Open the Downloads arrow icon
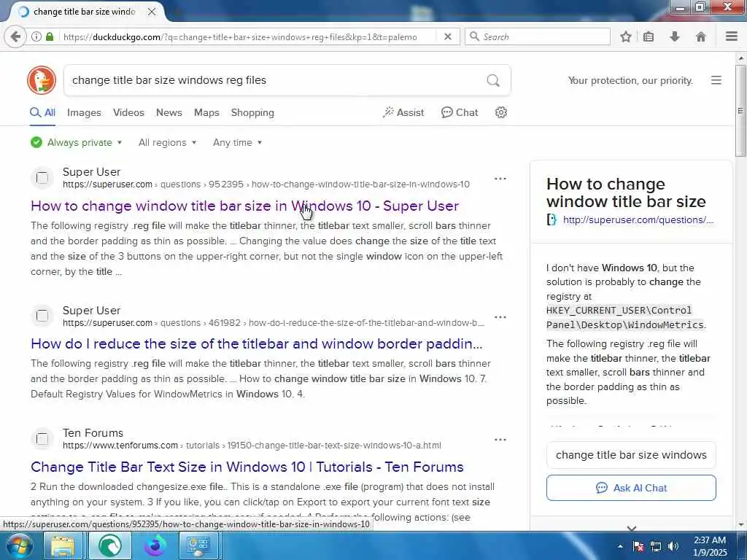 pyautogui.click(x=675, y=36)
